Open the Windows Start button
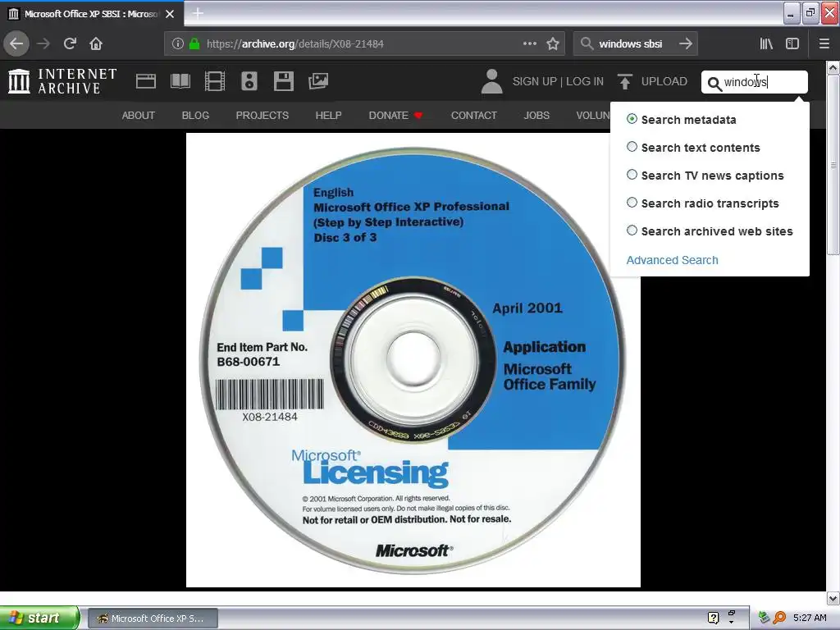 [39, 618]
